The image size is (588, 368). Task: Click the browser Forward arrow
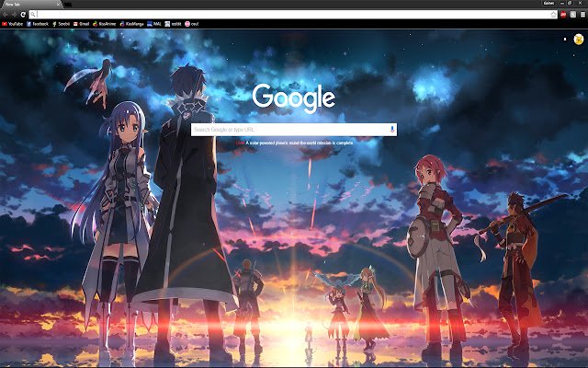15,15
